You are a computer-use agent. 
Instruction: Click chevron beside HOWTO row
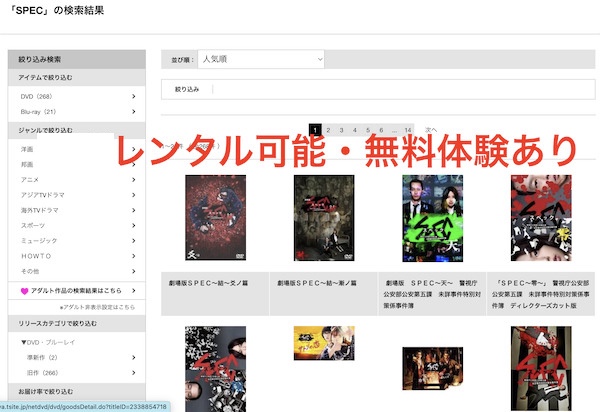[134, 256]
